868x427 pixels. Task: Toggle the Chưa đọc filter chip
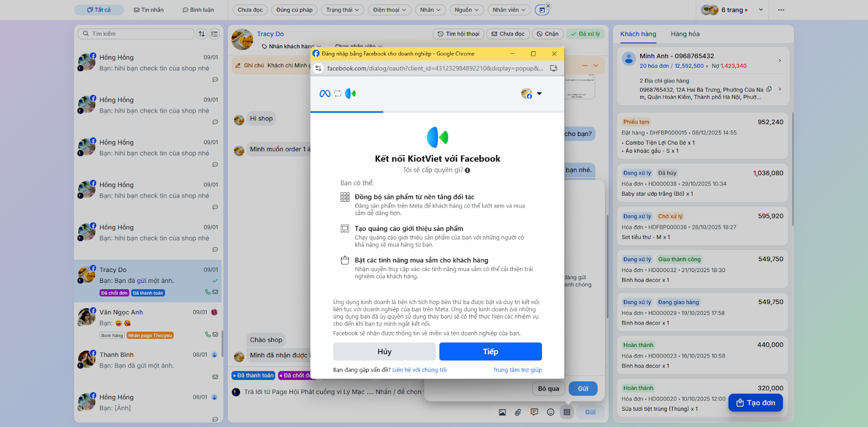(250, 10)
